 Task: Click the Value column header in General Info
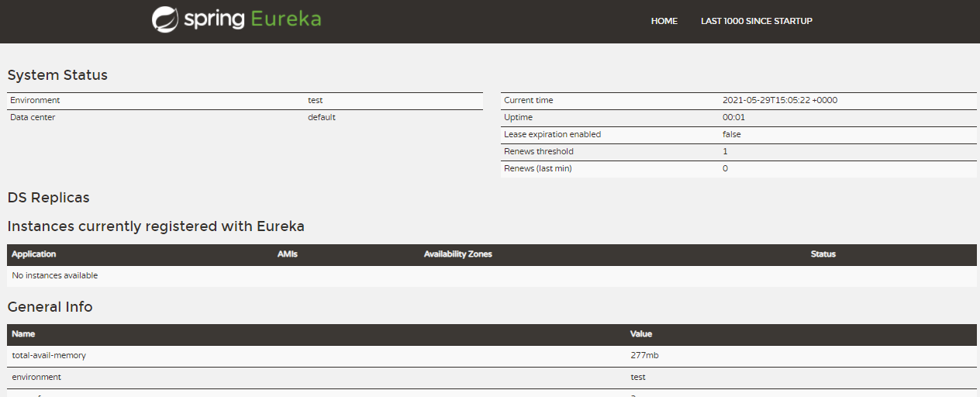click(x=642, y=334)
